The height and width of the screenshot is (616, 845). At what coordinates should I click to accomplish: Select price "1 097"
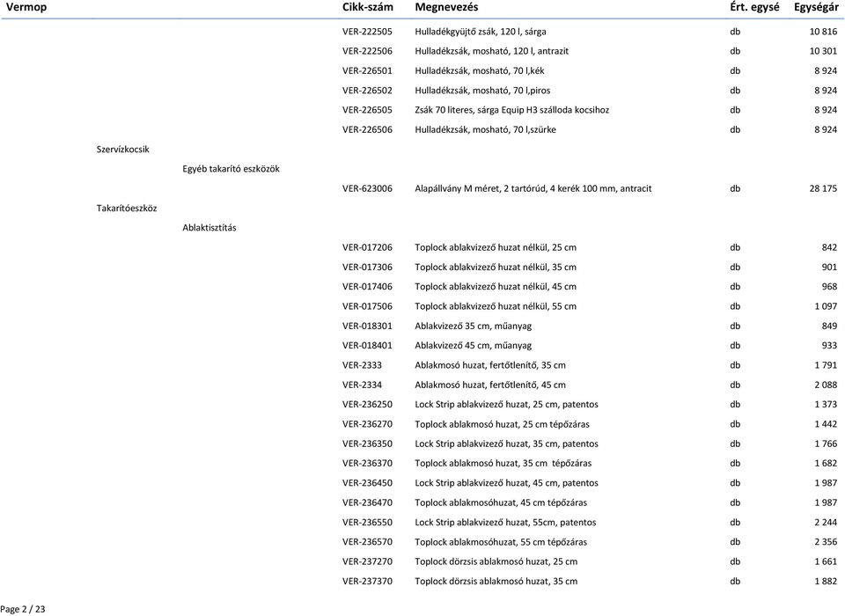tap(826, 306)
